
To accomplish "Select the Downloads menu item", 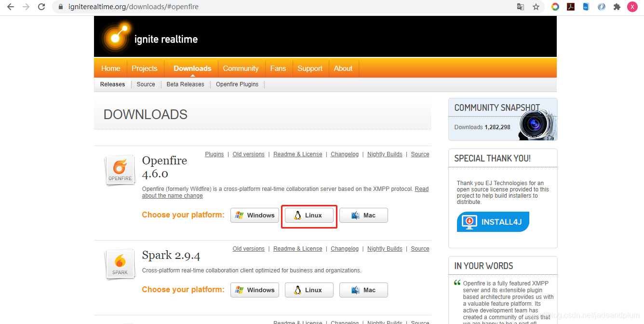I will (192, 68).
